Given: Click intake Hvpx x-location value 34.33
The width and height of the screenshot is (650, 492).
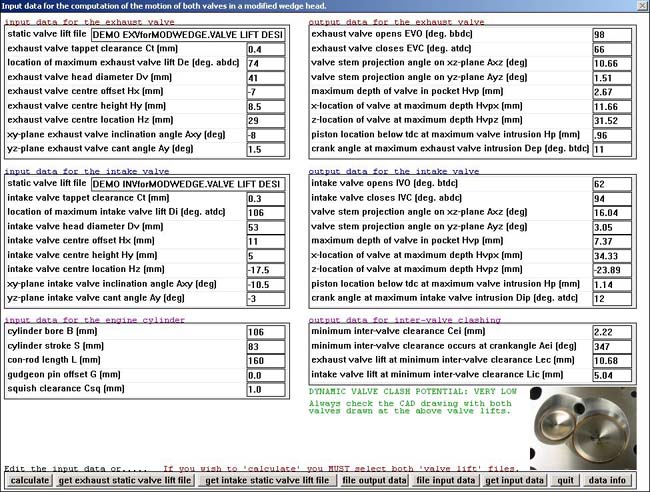Looking at the screenshot, I should 612,256.
